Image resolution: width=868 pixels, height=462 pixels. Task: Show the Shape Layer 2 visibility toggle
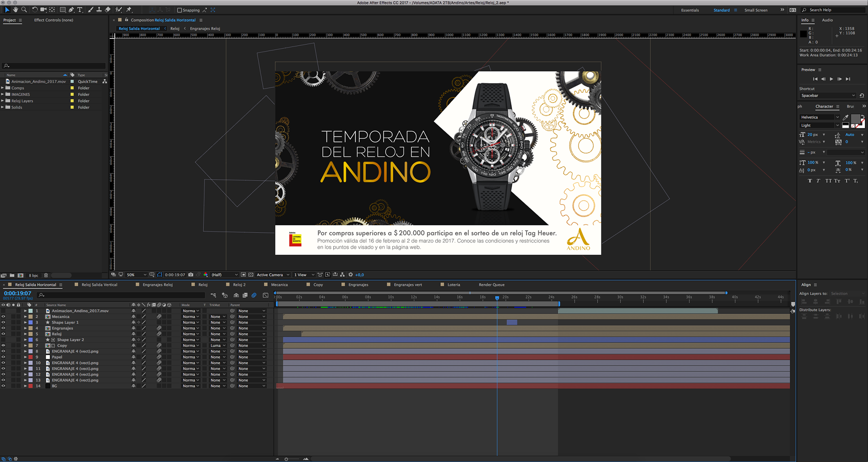(3, 340)
